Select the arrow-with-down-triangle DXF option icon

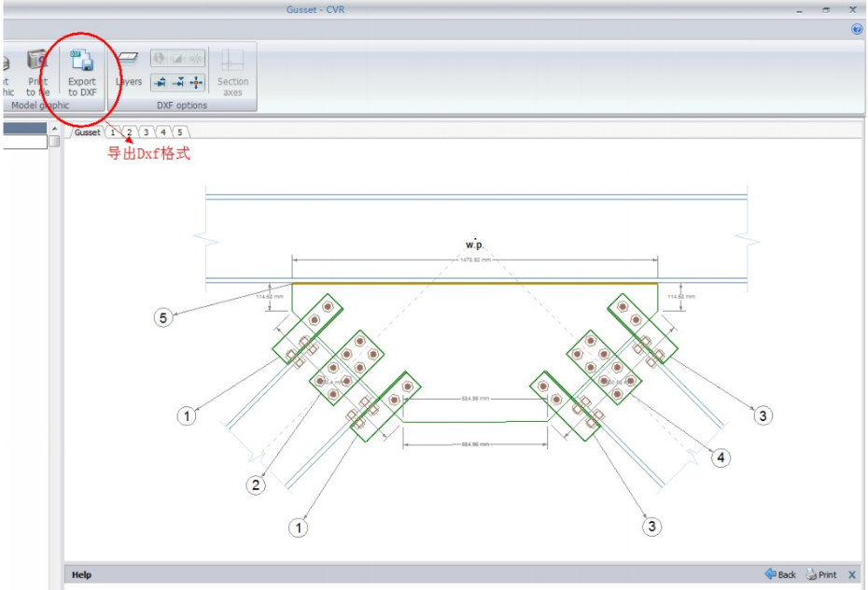[177, 83]
